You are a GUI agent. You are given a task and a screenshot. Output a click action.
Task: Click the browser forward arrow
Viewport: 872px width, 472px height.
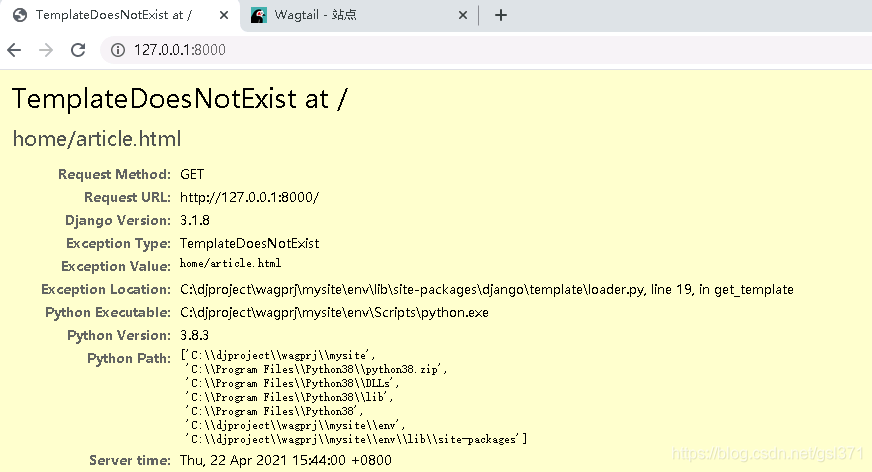pos(46,50)
